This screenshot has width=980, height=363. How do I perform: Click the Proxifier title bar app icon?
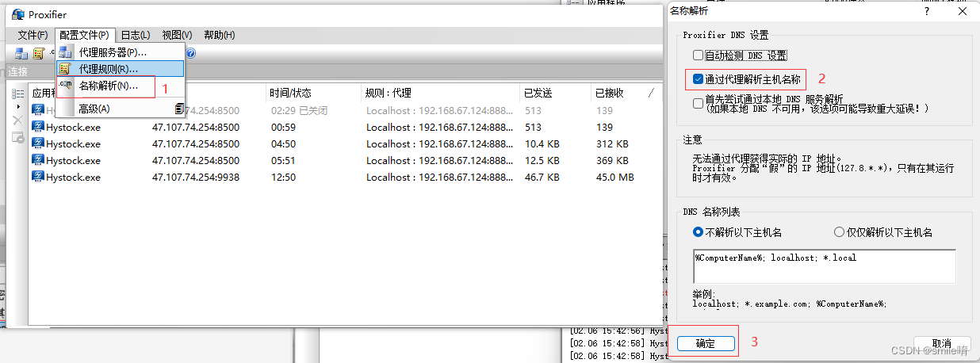(18, 14)
